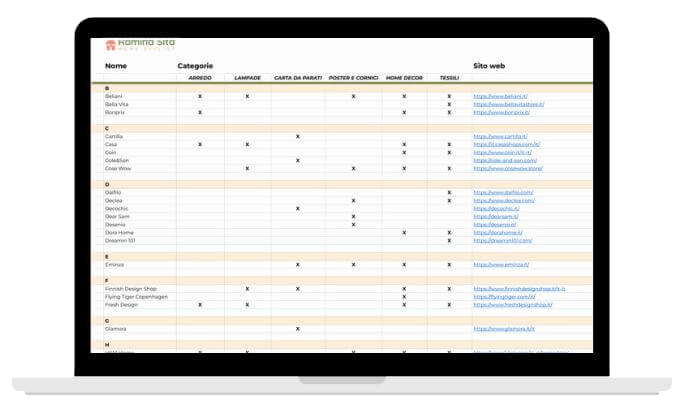Visit the Finnish Design Shop URL
687x411 pixels.
(x=519, y=289)
